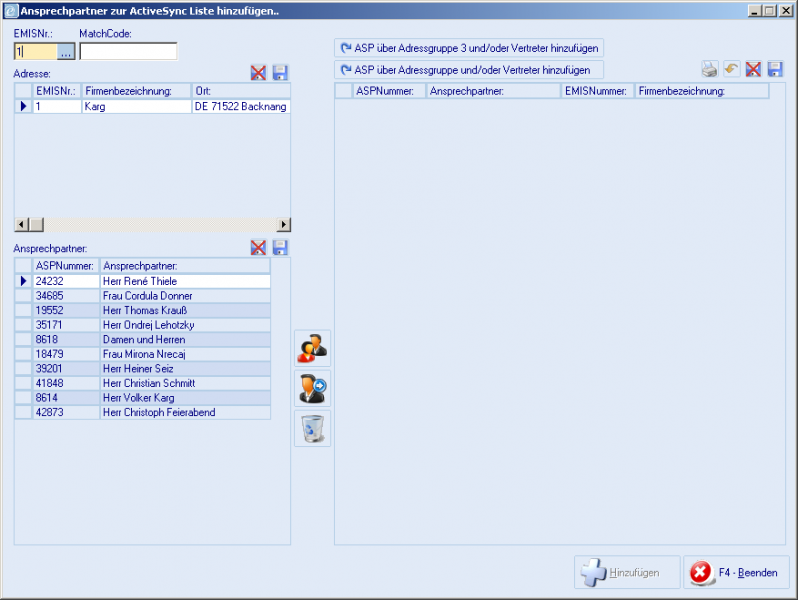Click the DE 71522 Backnang cell

241,106
